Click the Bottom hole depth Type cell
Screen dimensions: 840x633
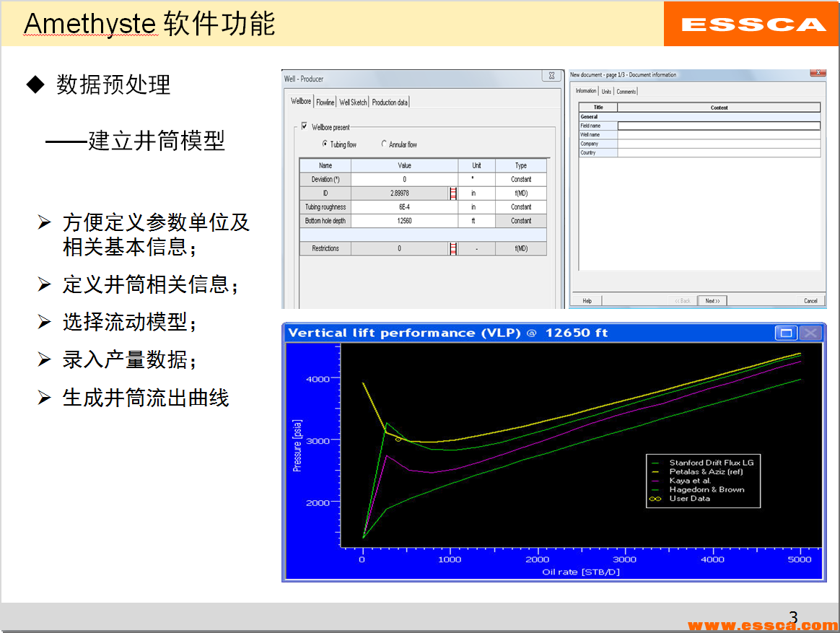coord(521,221)
